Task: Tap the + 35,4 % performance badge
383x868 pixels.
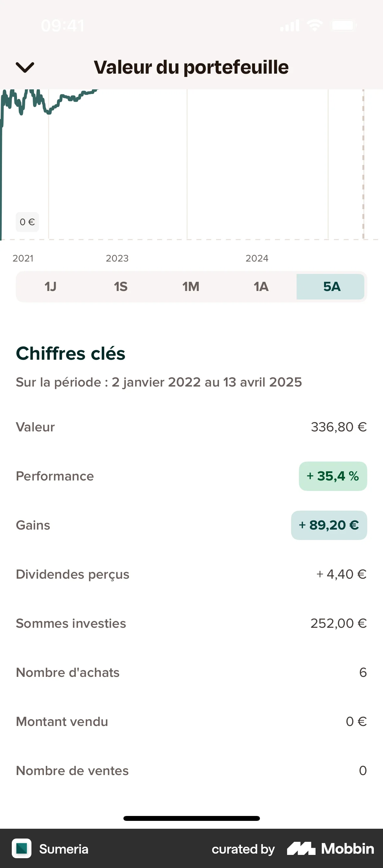Action: click(333, 476)
